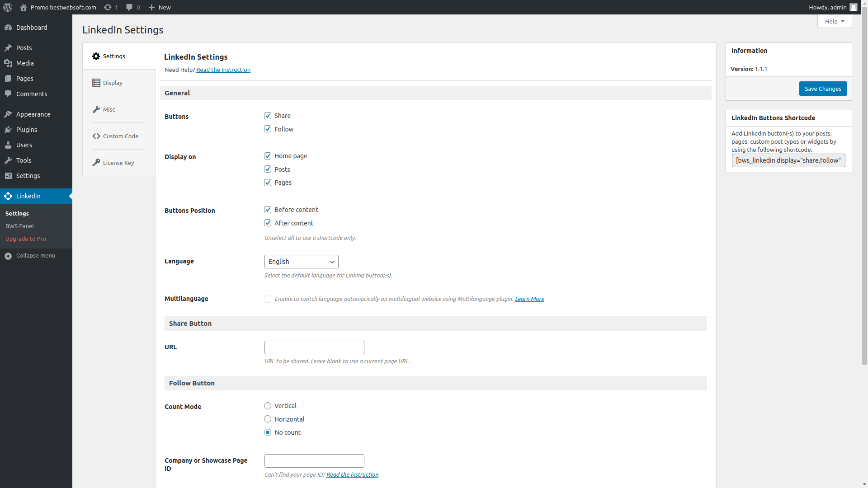Click the Media icon in sidebar
The height and width of the screenshot is (488, 868).
pos(8,63)
